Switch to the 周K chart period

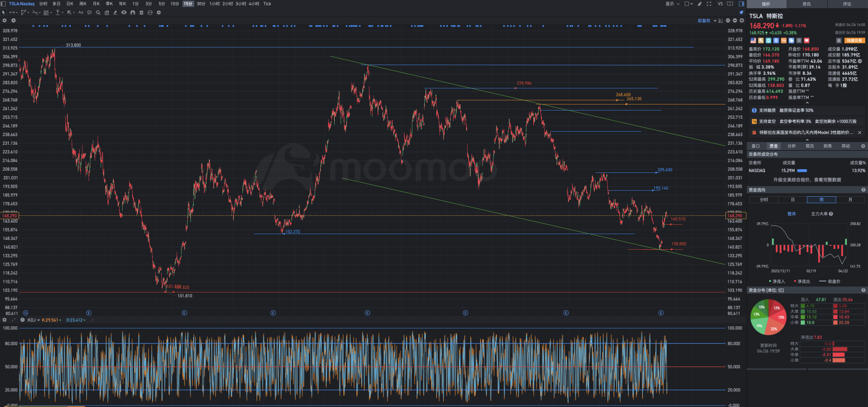[83, 4]
